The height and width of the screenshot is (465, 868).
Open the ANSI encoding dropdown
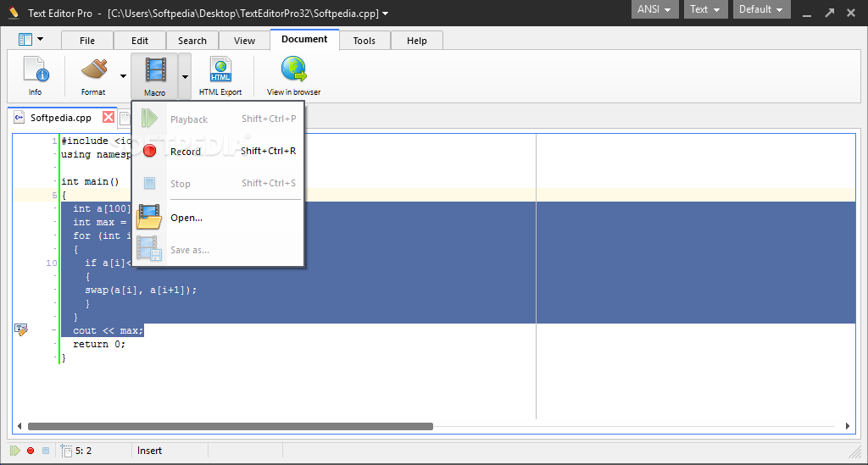tap(655, 9)
